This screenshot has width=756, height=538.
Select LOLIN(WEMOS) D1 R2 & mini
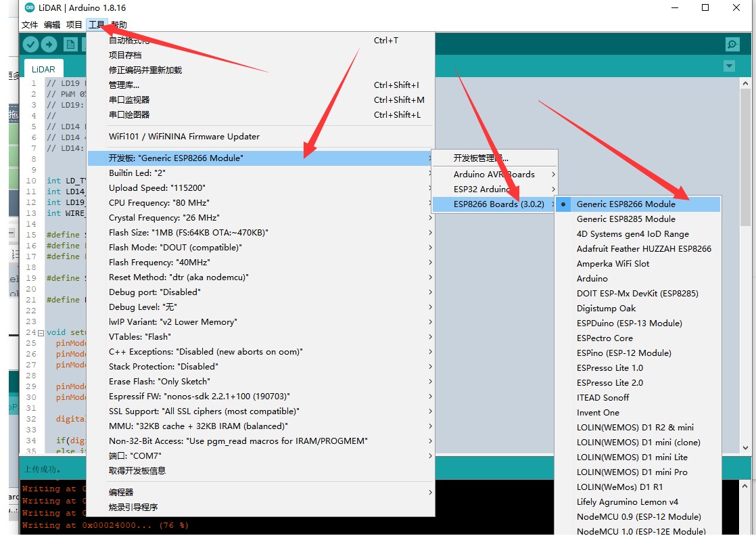pyautogui.click(x=638, y=428)
